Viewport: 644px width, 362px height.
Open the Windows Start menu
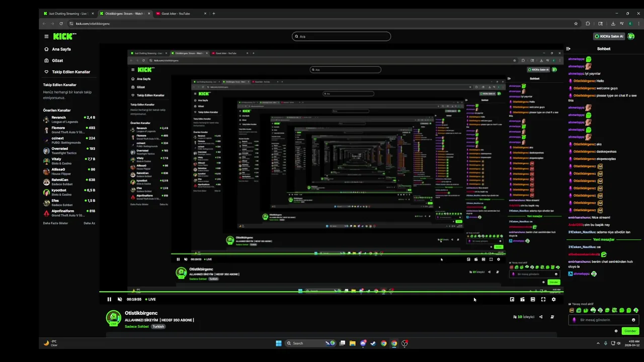tap(279, 343)
